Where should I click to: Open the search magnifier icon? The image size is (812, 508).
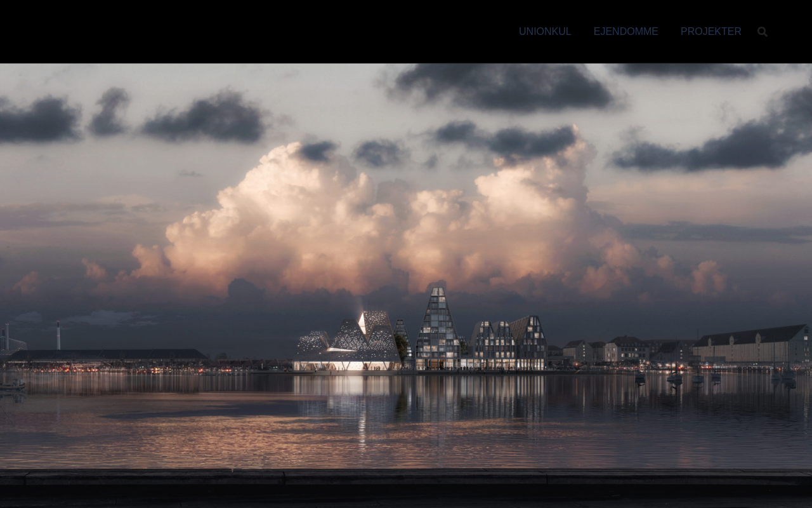(763, 32)
